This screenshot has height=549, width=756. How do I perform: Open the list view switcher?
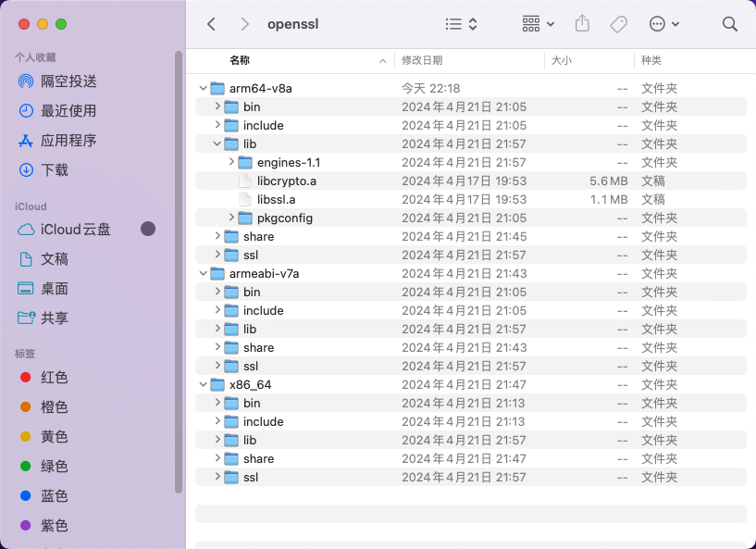(462, 24)
